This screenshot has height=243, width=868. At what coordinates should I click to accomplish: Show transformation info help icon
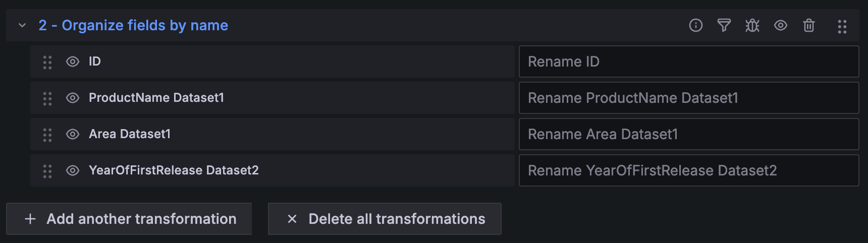695,25
